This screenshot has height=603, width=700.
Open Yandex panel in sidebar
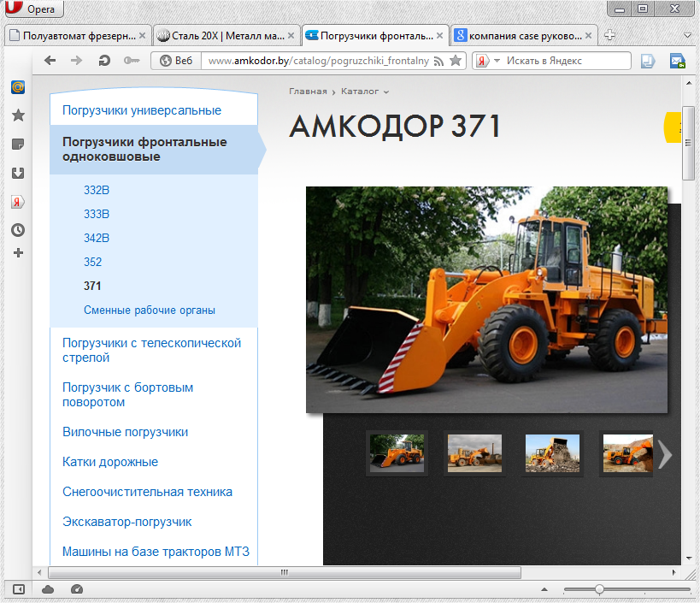18,202
